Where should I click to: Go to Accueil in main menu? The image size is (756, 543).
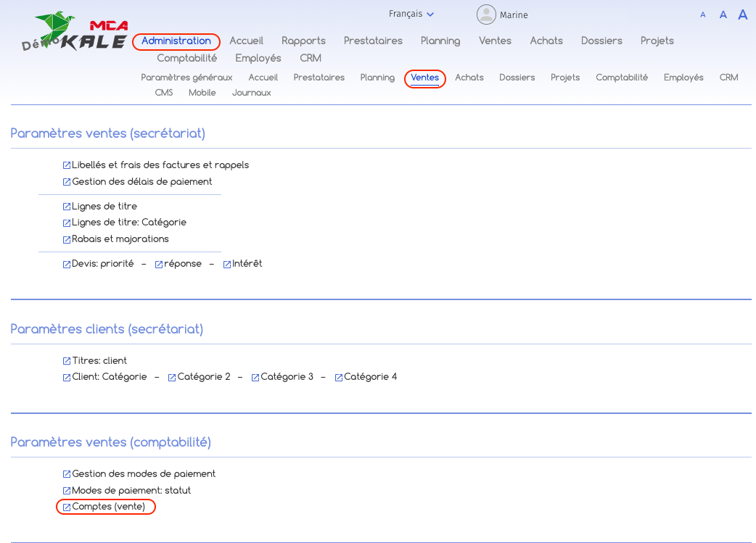pos(247,41)
